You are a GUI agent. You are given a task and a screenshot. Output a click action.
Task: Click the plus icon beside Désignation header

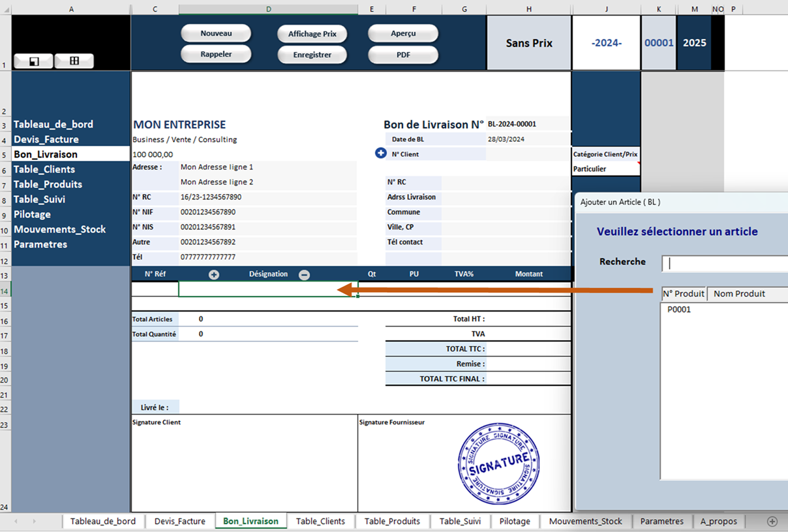214,274
